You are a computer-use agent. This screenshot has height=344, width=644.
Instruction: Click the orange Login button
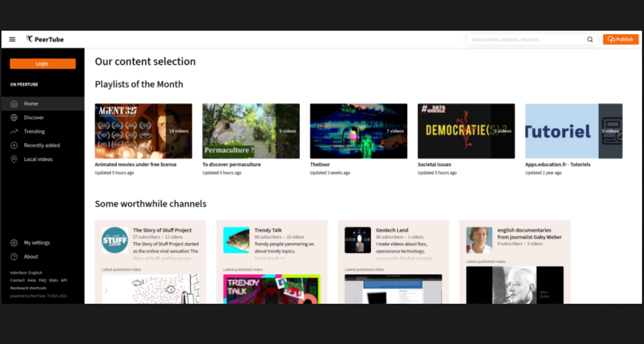coord(43,64)
